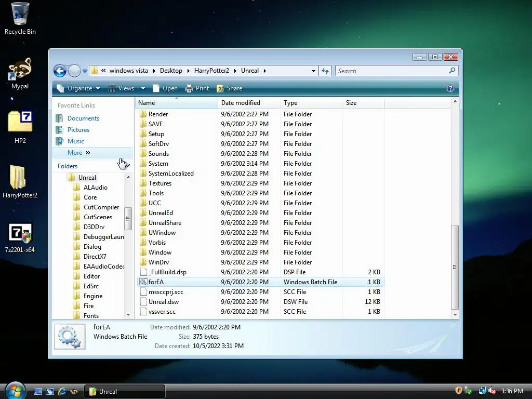Click Open in the toolbar
Image resolution: width=532 pixels, height=399 pixels.
point(165,88)
